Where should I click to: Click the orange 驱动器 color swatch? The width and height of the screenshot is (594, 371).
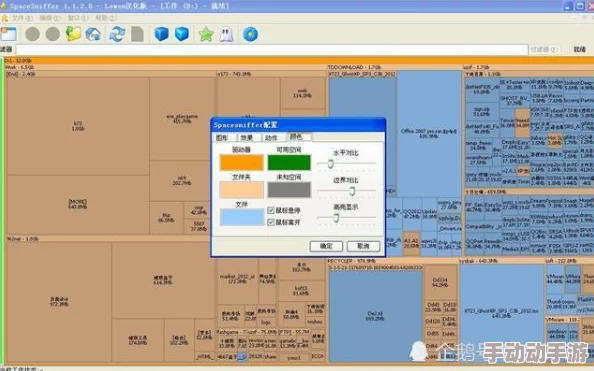click(242, 163)
